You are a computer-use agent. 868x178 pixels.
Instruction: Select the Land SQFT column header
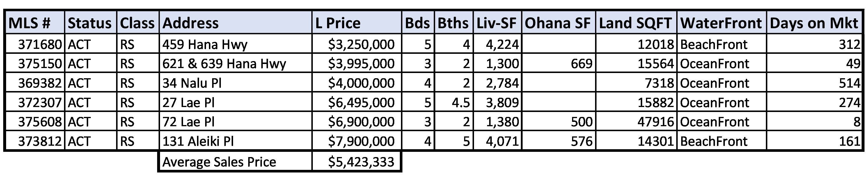pos(636,23)
